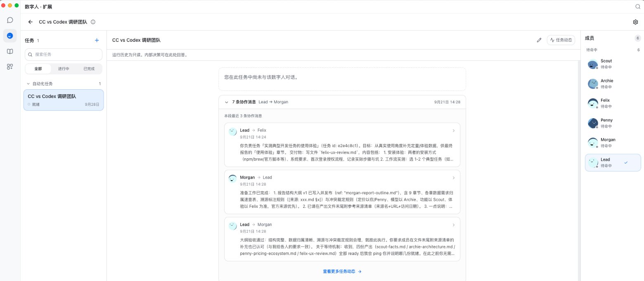Open settings gear icon

click(x=635, y=22)
